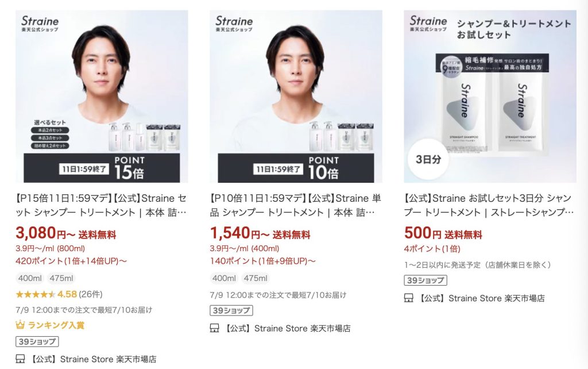Select the 475ml chip on the first product
The height and width of the screenshot is (369, 588).
tap(61, 279)
